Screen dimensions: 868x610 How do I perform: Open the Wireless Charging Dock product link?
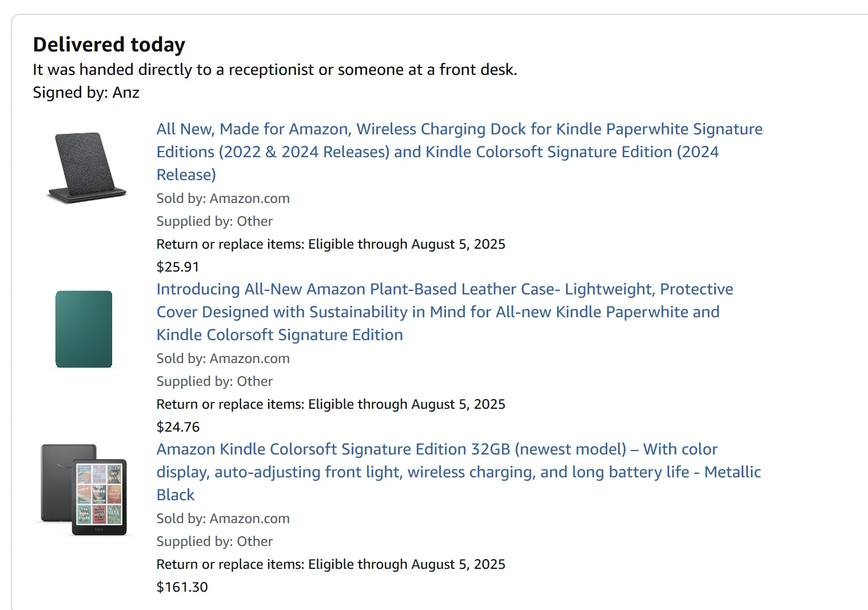coord(459,151)
